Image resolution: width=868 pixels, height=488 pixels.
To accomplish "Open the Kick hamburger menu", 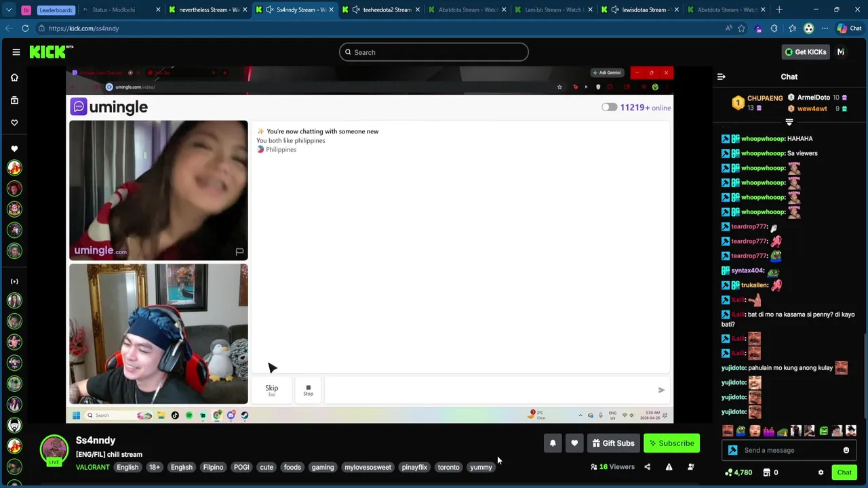I will [x=16, y=52].
